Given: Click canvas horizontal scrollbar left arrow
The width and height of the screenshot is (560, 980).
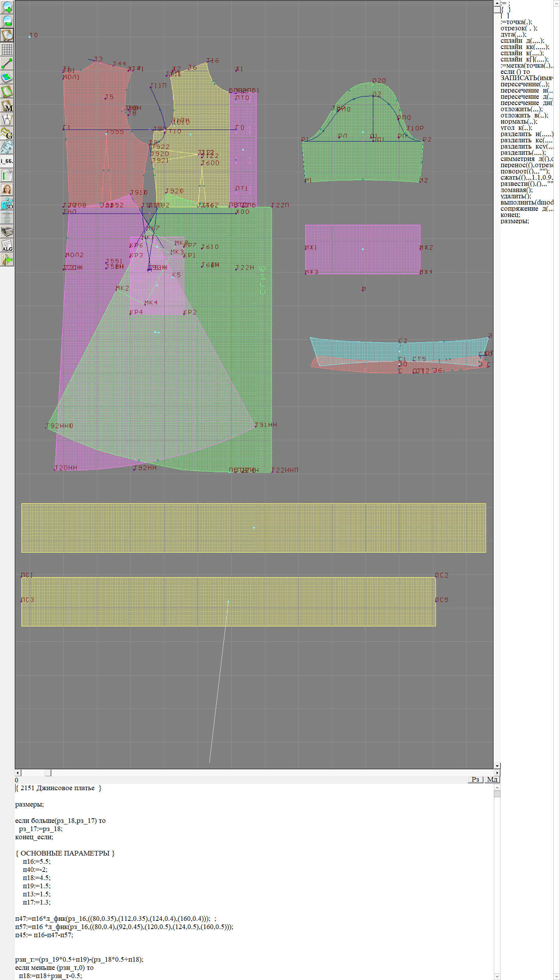Looking at the screenshot, I should click(x=18, y=773).
